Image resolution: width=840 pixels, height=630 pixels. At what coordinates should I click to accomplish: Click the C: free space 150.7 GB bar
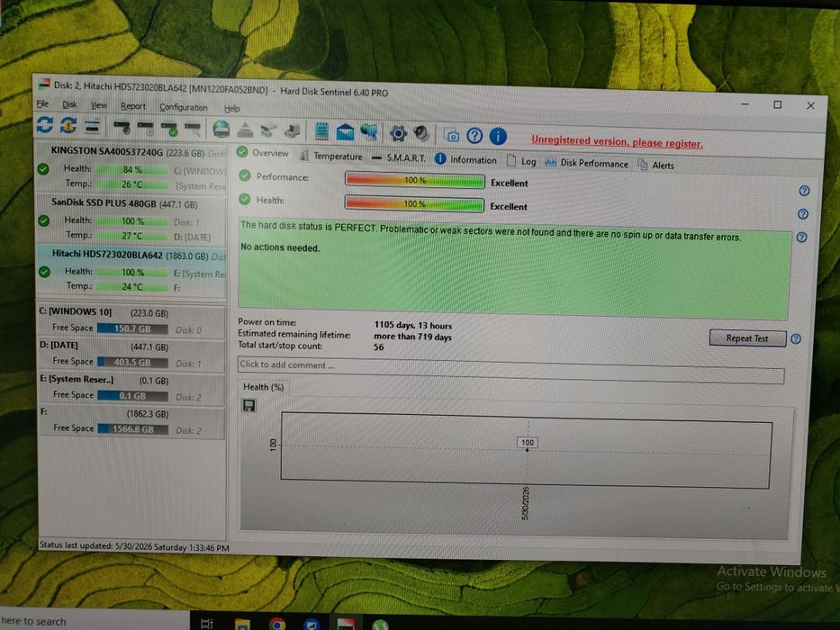[x=133, y=328]
